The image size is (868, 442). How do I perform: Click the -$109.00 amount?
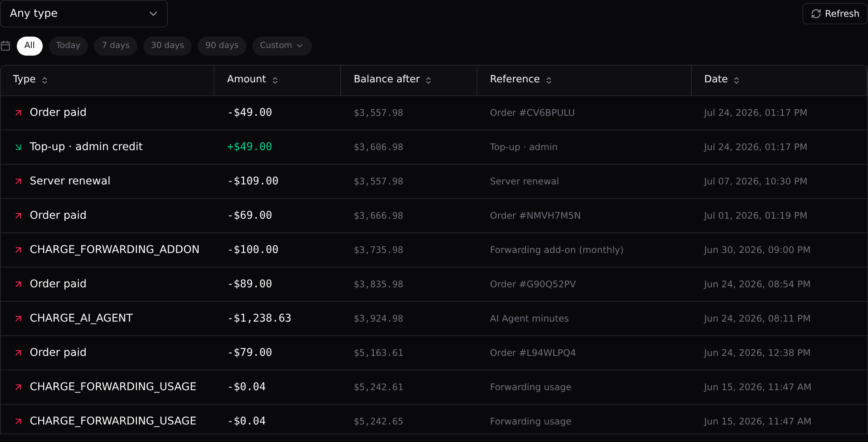pos(253,181)
